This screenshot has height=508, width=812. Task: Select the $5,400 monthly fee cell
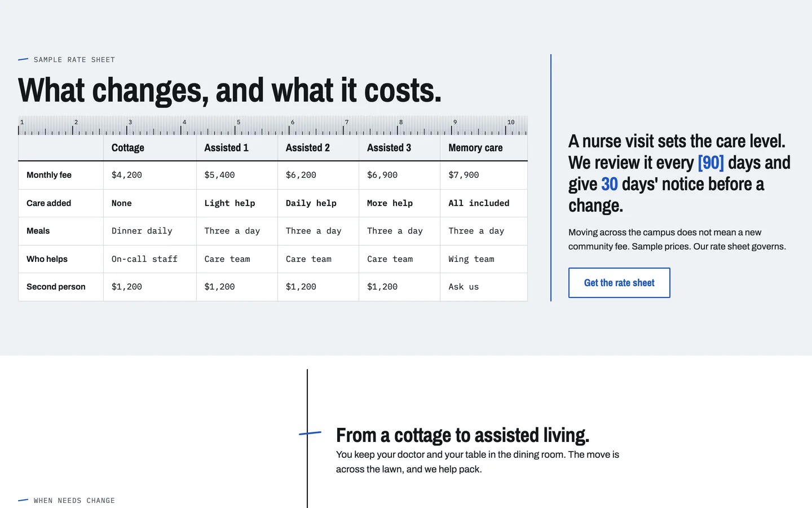tap(237, 175)
